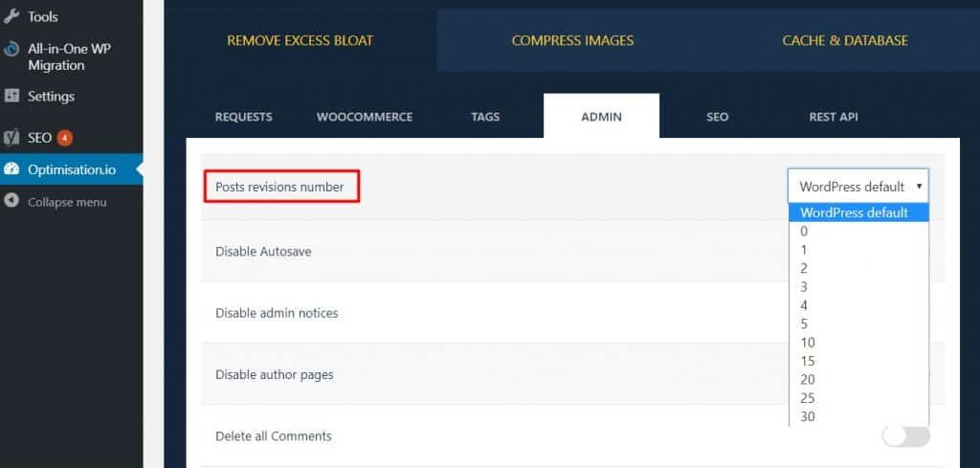Click the Disable admin notices label
The width and height of the screenshot is (980, 468).
(x=277, y=313)
